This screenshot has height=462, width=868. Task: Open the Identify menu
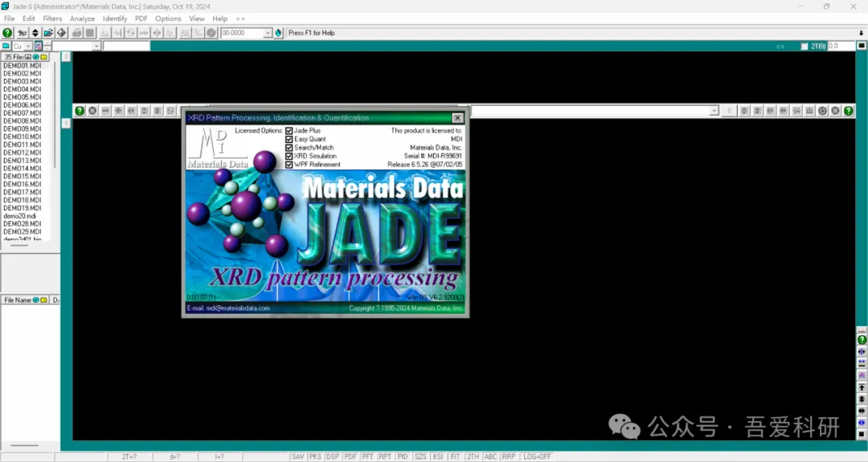pyautogui.click(x=115, y=18)
